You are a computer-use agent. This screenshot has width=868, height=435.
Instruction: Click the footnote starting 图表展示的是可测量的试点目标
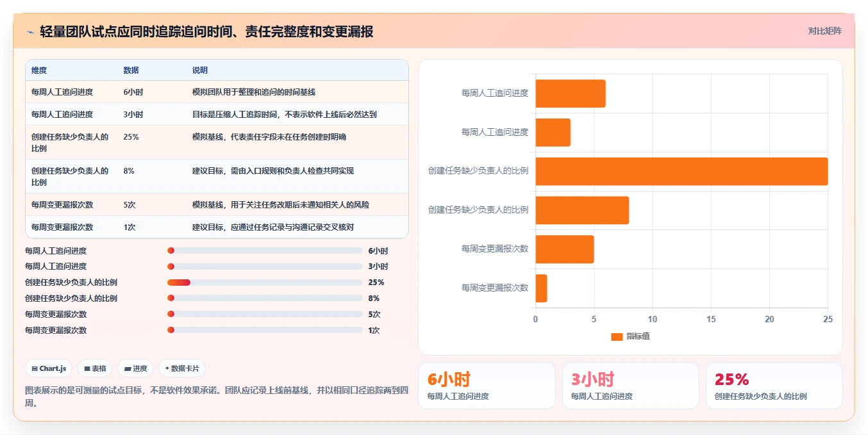click(x=217, y=397)
